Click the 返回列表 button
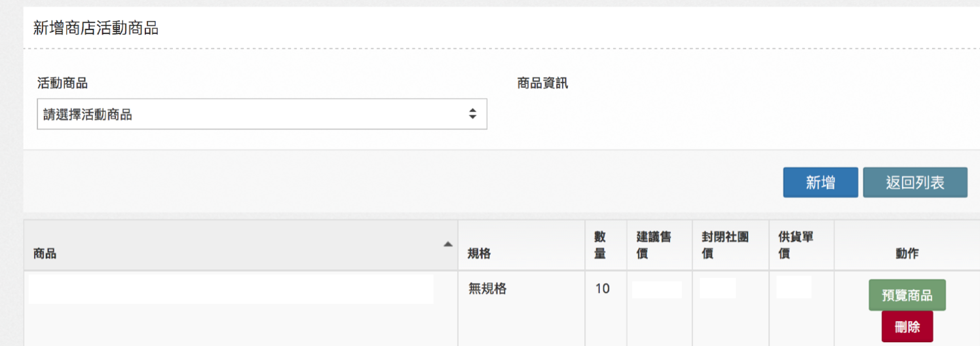 click(915, 182)
